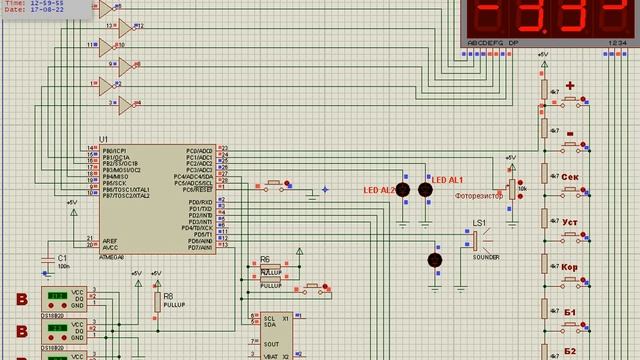Screen dimensions: 640x360
Task: Select the LS1 sounder symbol
Action: click(476, 241)
